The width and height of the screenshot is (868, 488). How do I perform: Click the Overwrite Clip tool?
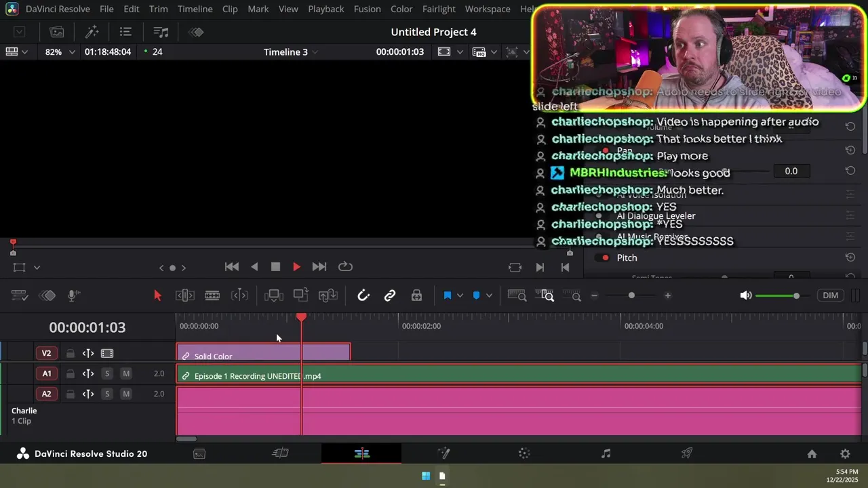coord(300,296)
